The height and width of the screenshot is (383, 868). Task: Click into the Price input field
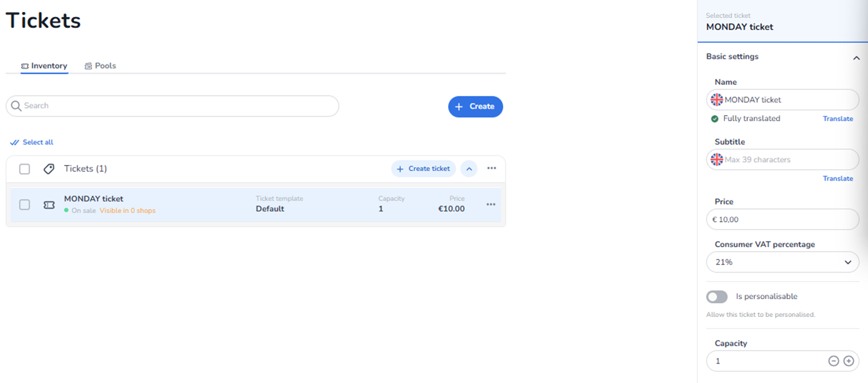click(x=782, y=220)
